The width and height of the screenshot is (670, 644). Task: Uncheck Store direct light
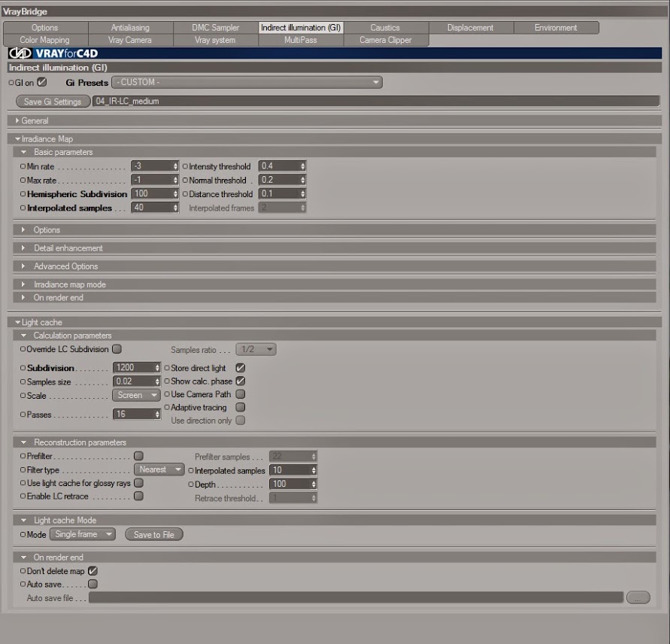(x=241, y=368)
